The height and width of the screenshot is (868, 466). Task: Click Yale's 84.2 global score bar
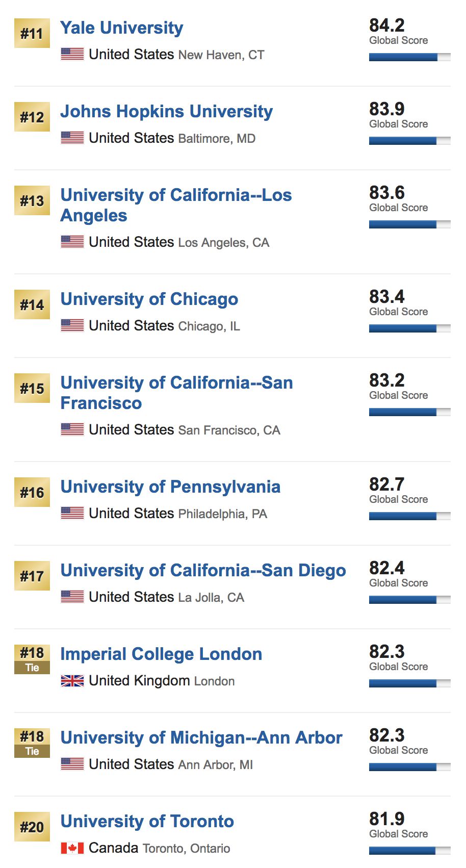pos(409,57)
